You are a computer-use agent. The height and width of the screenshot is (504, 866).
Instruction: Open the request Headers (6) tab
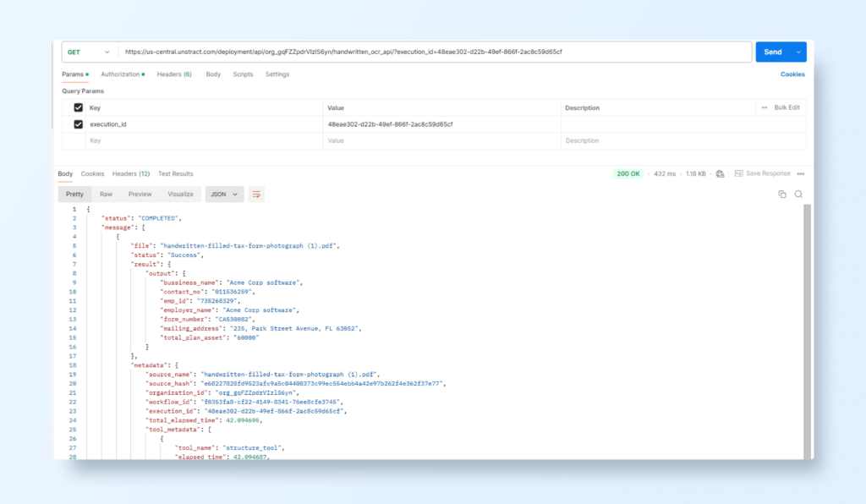pos(174,74)
